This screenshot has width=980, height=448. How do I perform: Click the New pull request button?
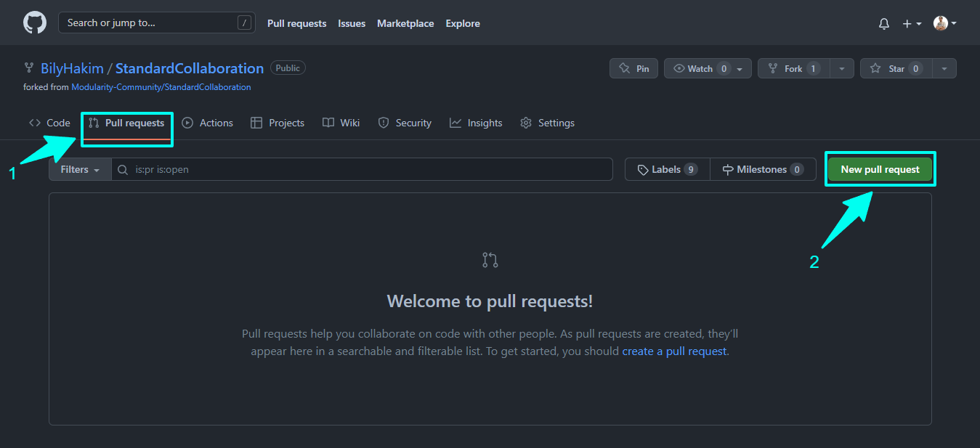coord(880,168)
